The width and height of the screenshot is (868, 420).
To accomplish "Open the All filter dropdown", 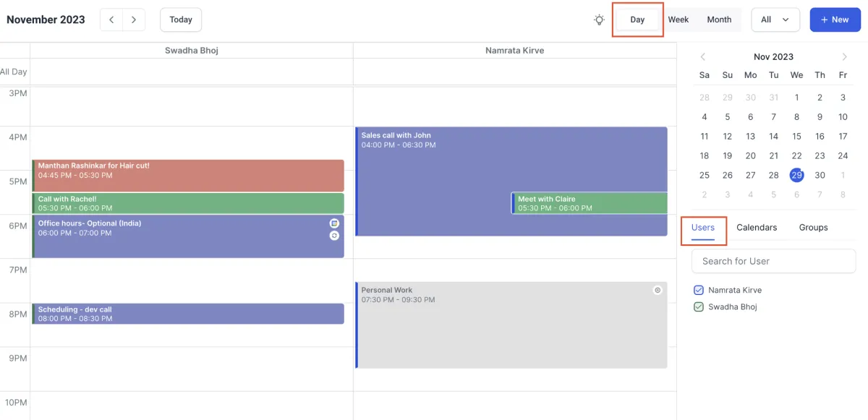I will tap(775, 20).
